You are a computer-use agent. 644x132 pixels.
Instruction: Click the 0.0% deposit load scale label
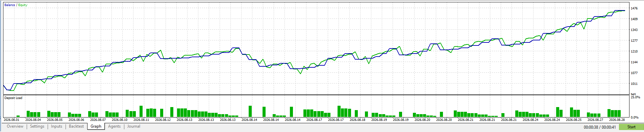(x=635, y=118)
